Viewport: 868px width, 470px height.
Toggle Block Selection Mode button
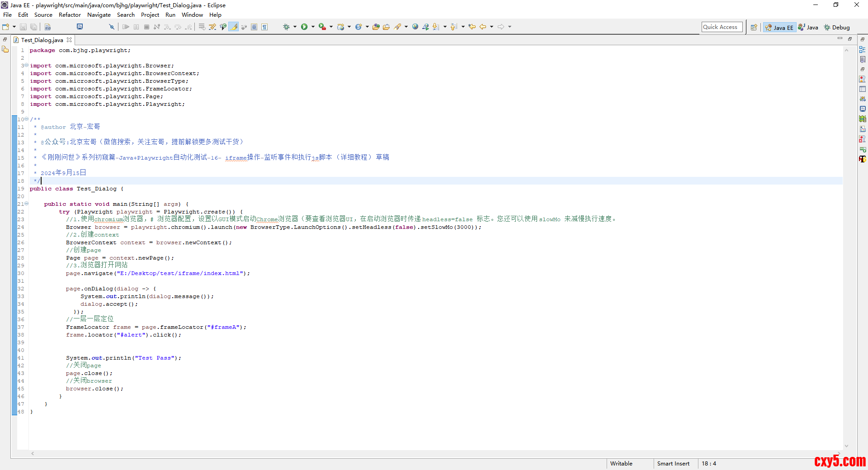[254, 27]
